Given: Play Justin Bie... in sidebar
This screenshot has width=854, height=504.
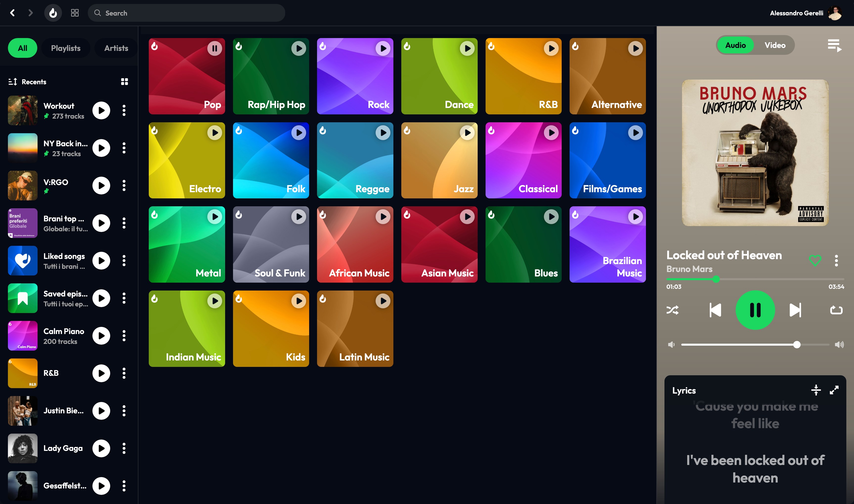Looking at the screenshot, I should (101, 411).
